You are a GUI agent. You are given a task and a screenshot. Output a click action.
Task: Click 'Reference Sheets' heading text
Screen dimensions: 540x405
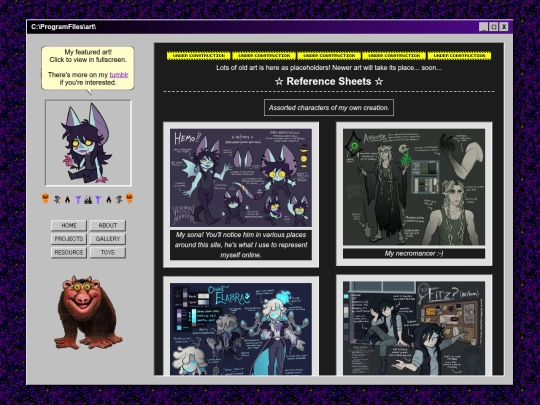[329, 81]
